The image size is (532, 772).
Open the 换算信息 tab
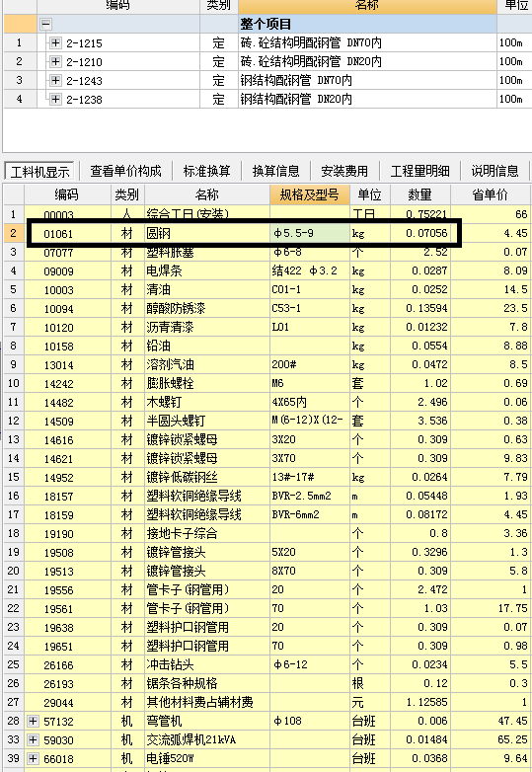point(275,171)
